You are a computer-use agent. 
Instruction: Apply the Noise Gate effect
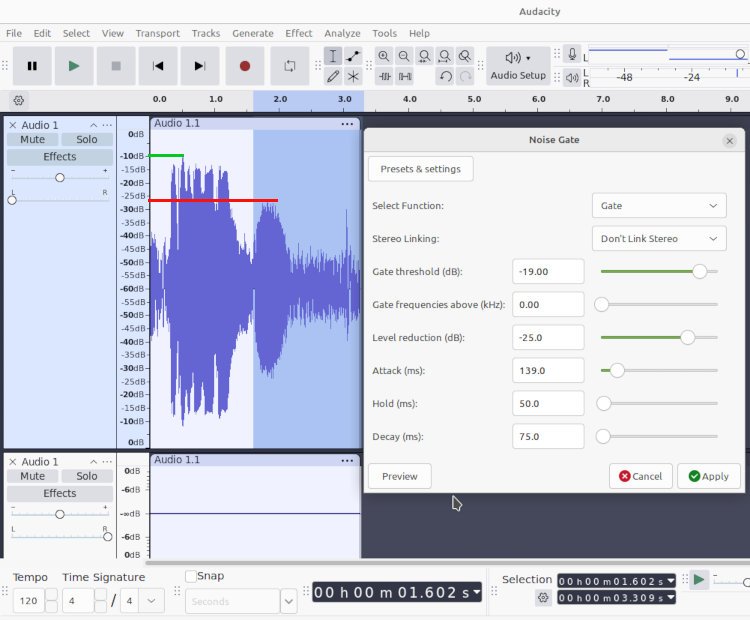709,476
